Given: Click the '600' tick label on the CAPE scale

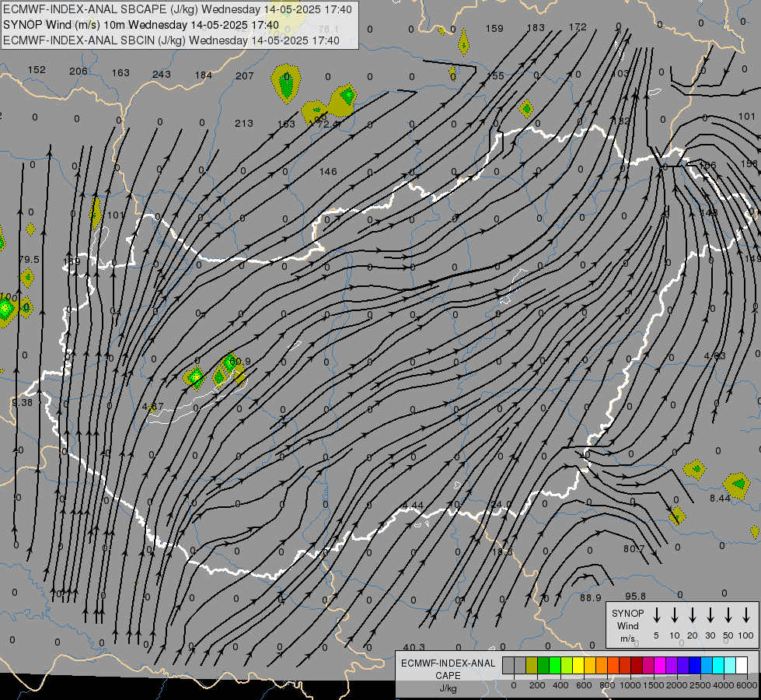Looking at the screenshot, I should click(584, 685).
